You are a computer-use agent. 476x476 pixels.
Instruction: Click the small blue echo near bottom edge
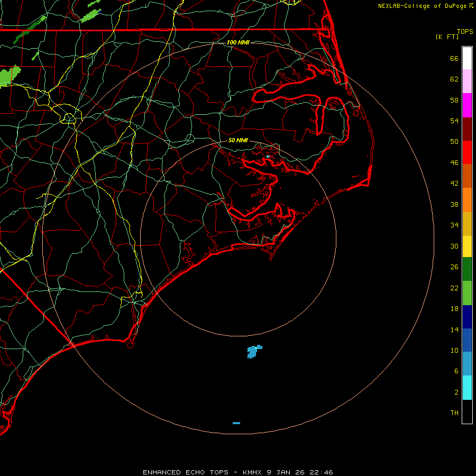236,423
